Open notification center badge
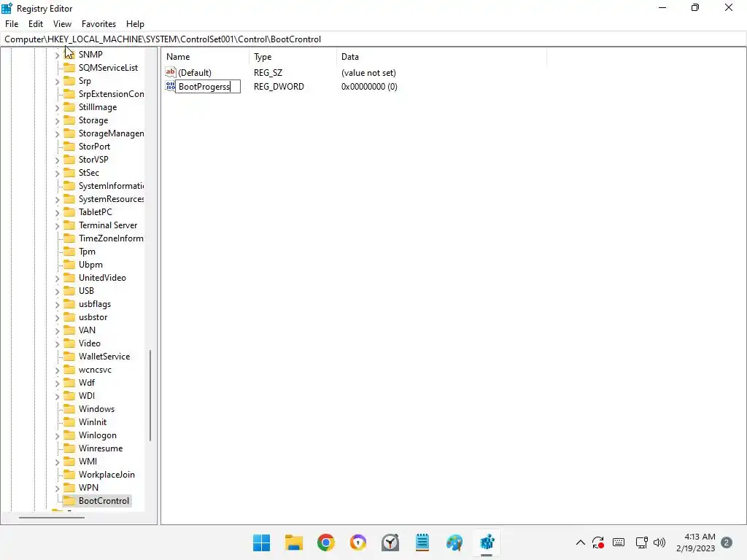 click(727, 542)
